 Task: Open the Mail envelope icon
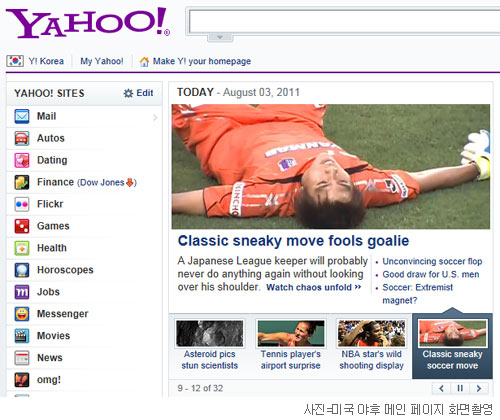click(x=22, y=116)
